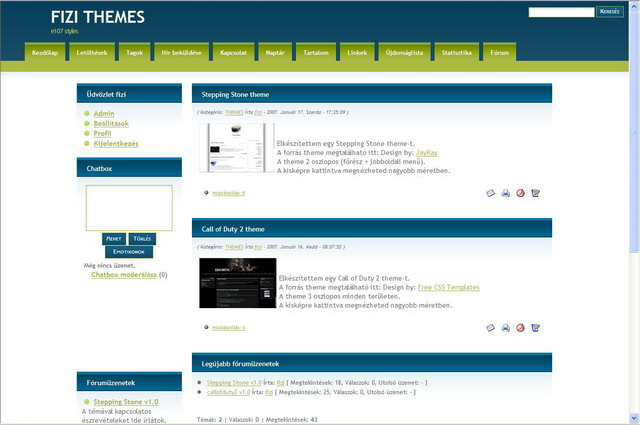Click the Chatbox message text area
The image size is (640, 425).
[x=129, y=208]
